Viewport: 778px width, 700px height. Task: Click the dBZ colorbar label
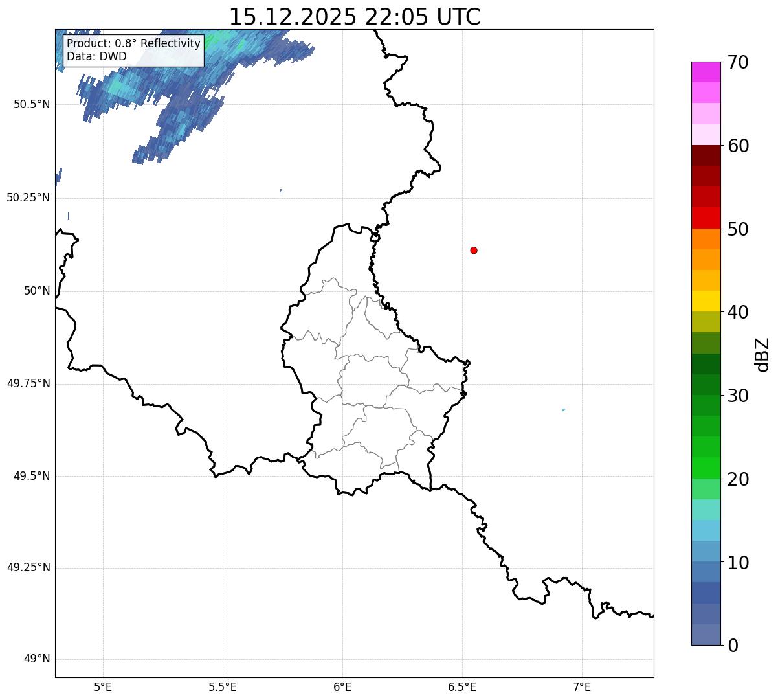762,354
